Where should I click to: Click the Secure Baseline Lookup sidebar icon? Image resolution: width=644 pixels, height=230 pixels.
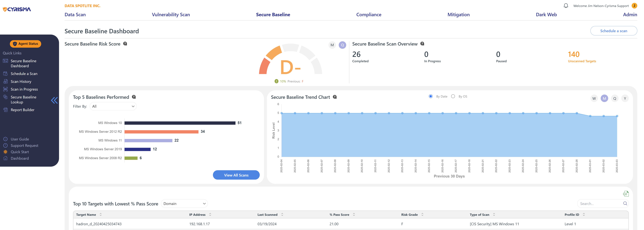coord(5,97)
